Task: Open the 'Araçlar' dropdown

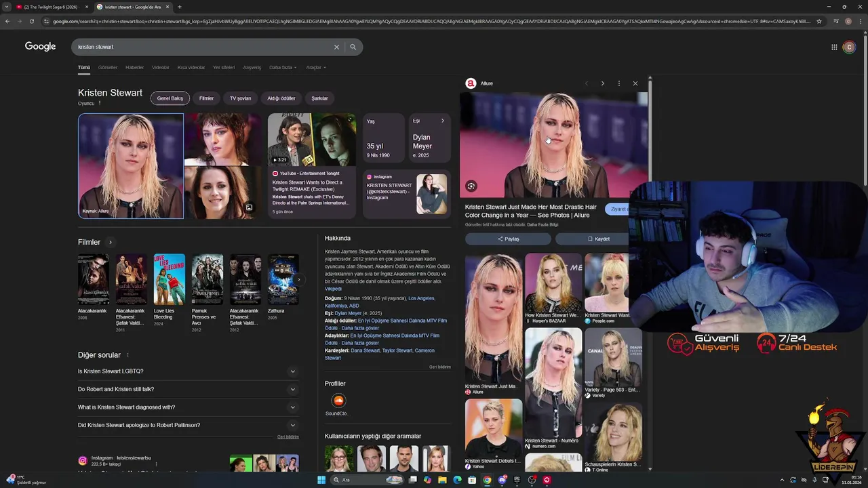Action: (x=316, y=68)
